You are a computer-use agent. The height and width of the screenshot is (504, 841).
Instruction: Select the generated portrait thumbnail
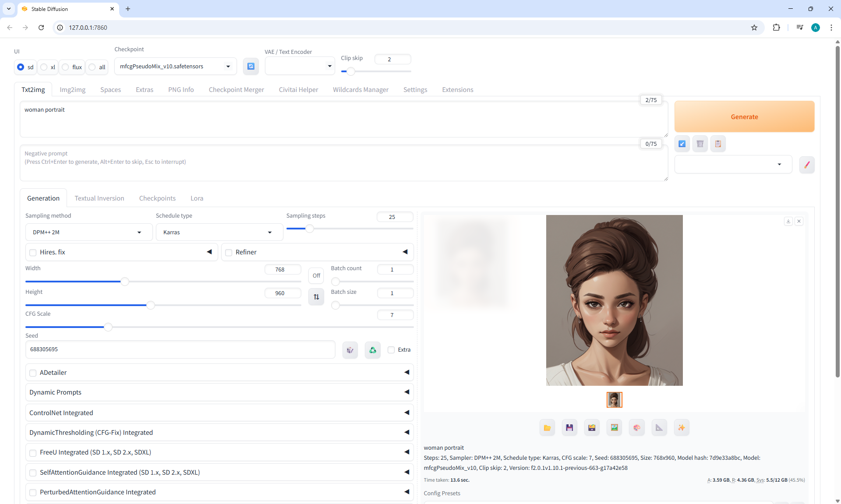click(x=614, y=400)
